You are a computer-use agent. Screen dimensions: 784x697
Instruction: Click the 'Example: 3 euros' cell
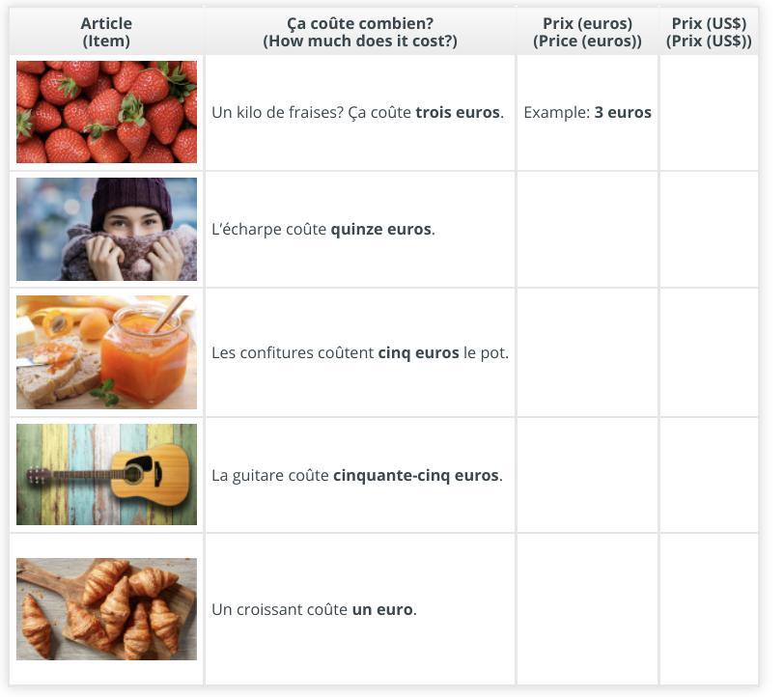click(587, 112)
